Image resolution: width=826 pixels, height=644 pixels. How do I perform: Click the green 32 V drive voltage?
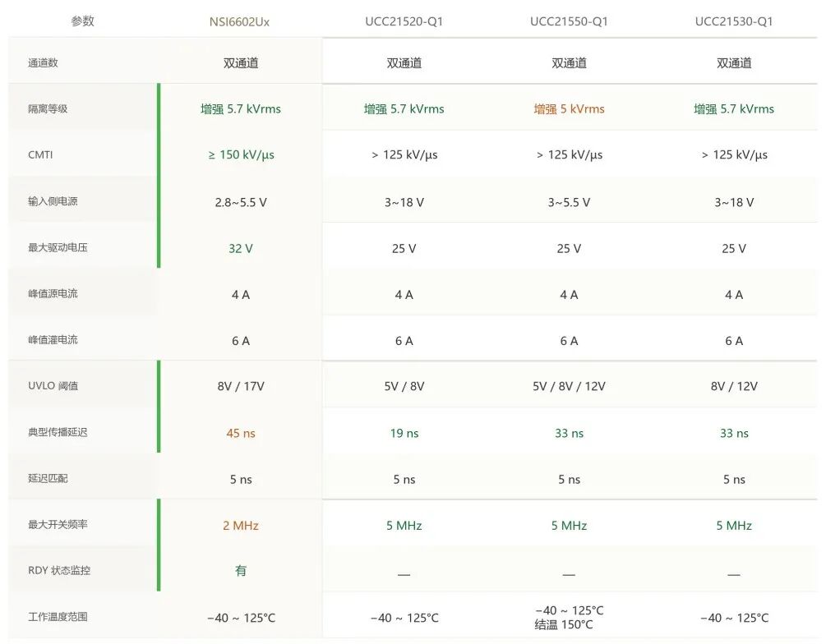(x=241, y=249)
